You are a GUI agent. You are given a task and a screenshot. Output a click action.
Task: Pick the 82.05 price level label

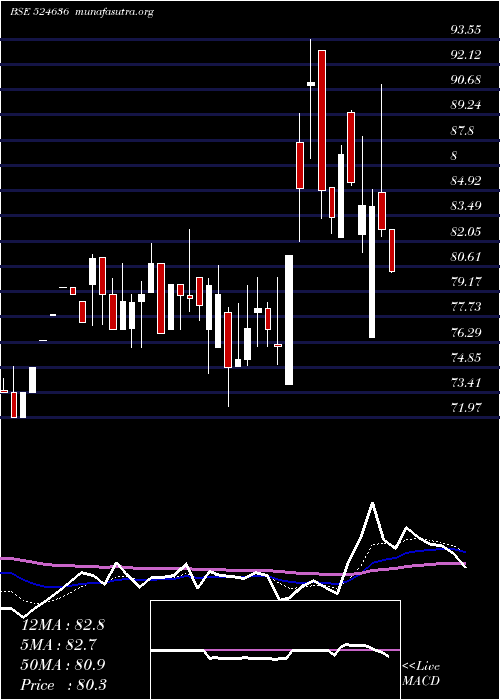[466, 231]
